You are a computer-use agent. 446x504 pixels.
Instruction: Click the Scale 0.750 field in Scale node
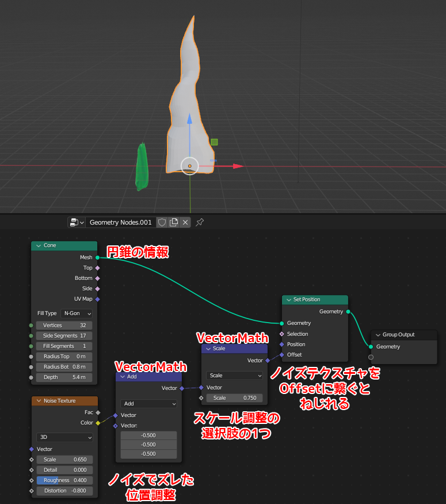235,398
